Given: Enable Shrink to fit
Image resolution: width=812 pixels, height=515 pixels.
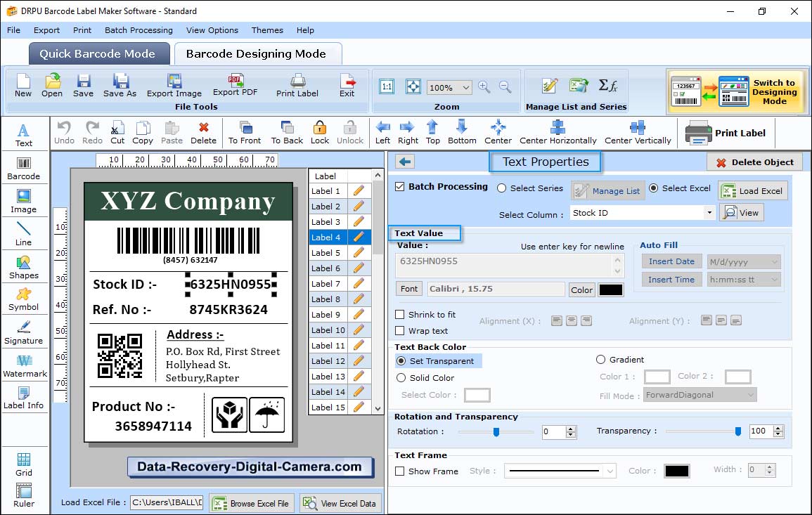Looking at the screenshot, I should [400, 314].
